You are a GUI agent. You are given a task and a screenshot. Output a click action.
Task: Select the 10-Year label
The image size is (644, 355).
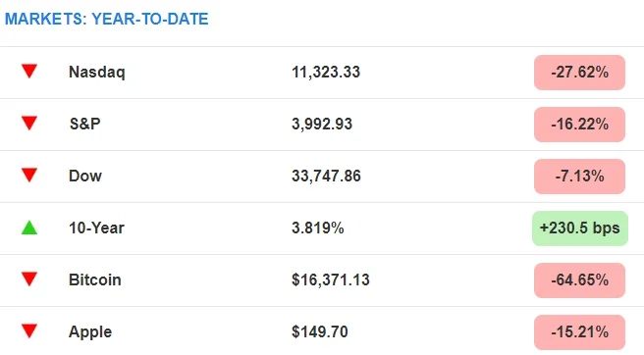pos(96,228)
